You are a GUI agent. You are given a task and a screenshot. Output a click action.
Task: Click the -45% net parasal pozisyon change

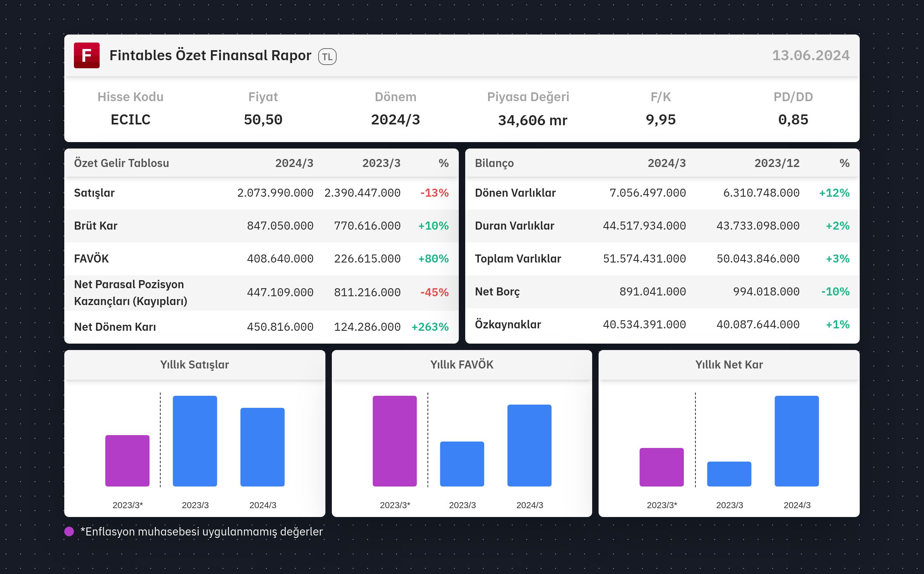coord(434,292)
